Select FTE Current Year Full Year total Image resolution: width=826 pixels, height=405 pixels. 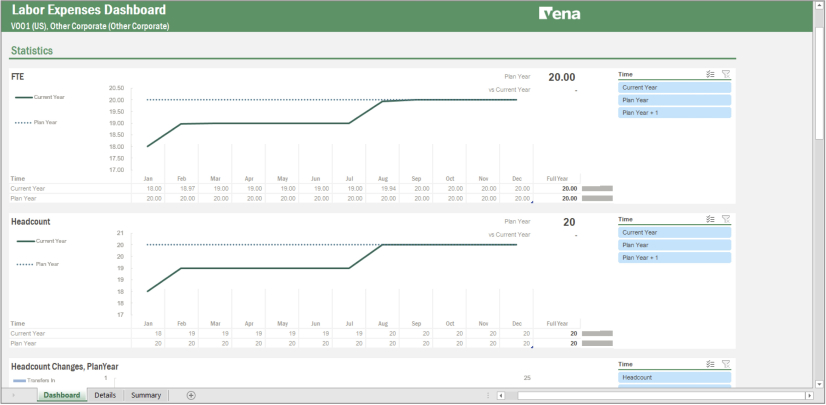pos(557,189)
